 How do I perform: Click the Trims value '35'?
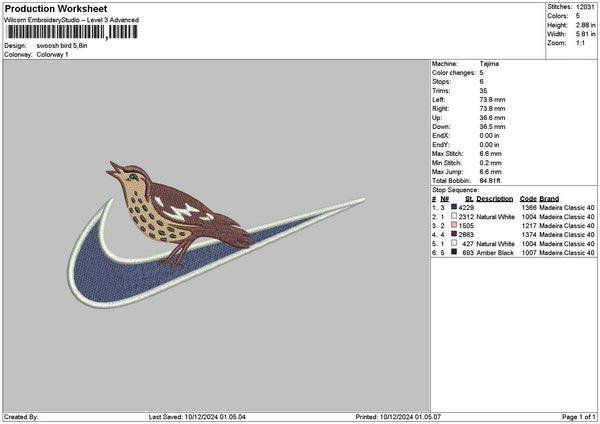[483, 91]
